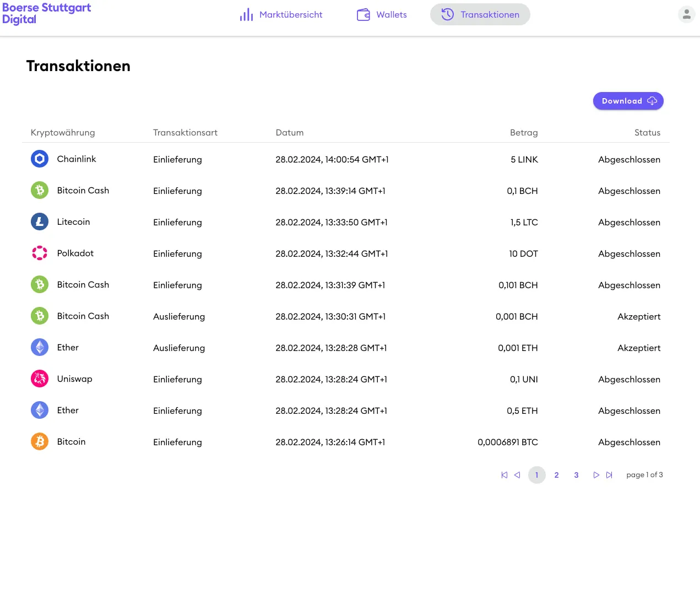This screenshot has height=594, width=700.
Task: Click the Chainlink coin icon
Action: pyautogui.click(x=40, y=159)
